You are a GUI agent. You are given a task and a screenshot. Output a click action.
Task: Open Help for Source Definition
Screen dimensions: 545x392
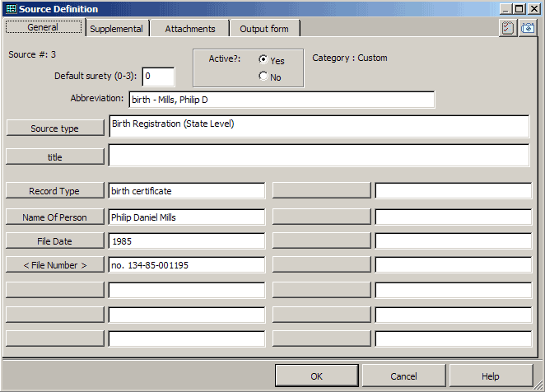(491, 376)
